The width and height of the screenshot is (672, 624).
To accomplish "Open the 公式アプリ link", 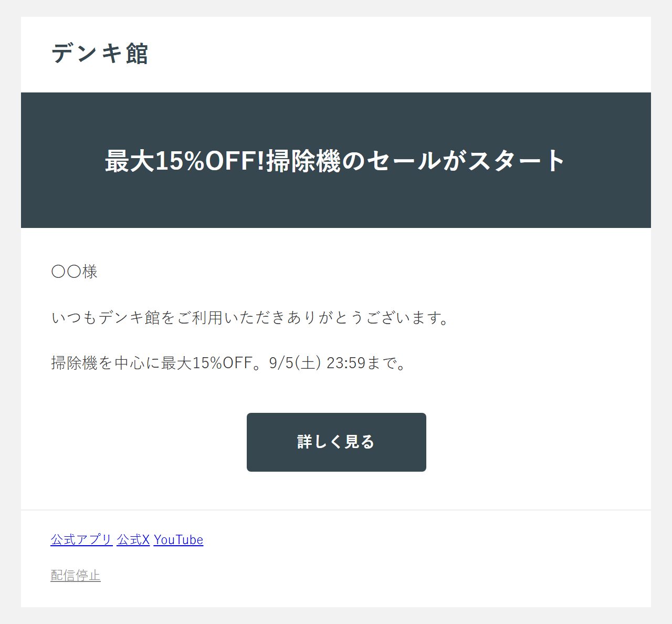I will click(81, 539).
